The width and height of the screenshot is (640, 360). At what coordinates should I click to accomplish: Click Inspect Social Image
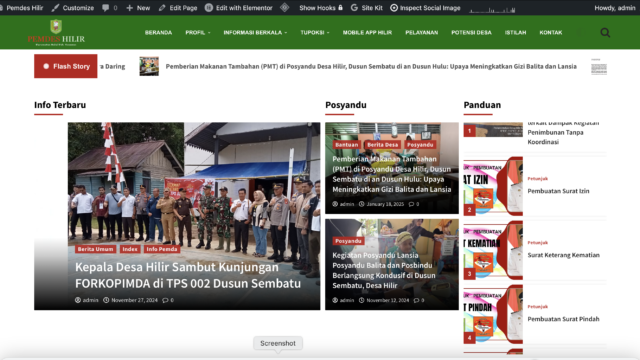425,8
